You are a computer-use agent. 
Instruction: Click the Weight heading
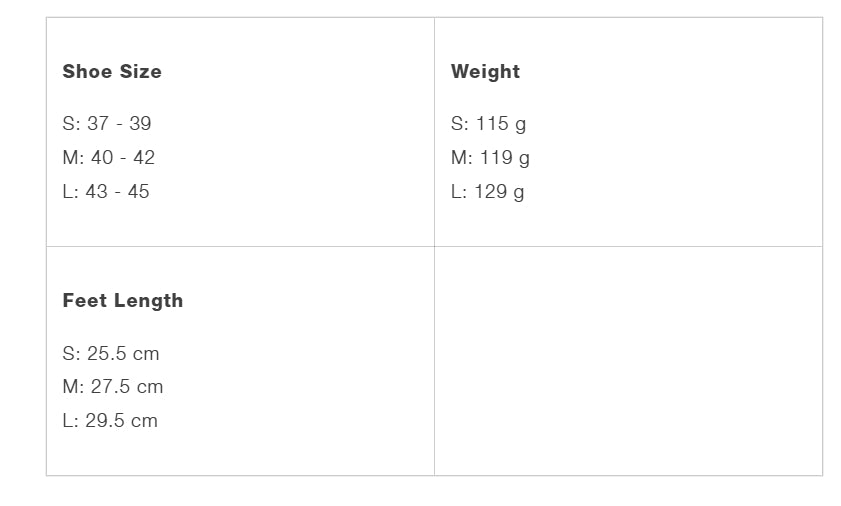[485, 72]
